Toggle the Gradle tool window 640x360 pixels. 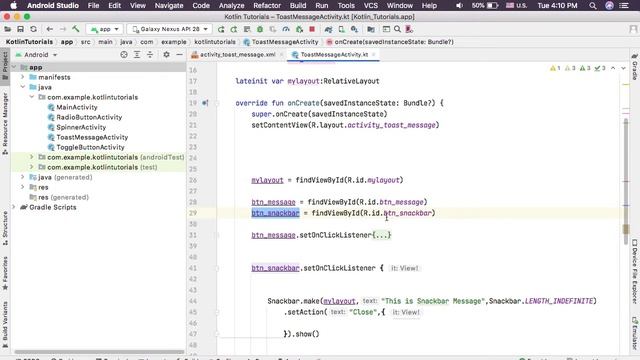[x=635, y=66]
